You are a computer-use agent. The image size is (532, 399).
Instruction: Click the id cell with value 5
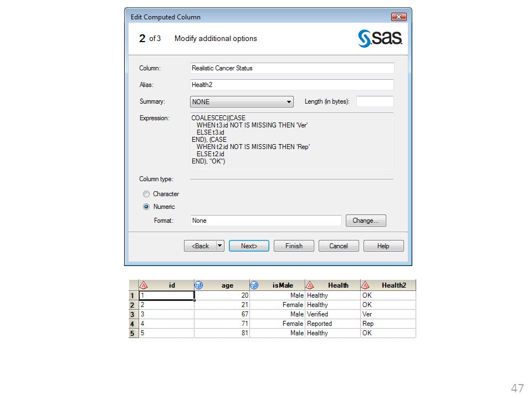[167, 333]
